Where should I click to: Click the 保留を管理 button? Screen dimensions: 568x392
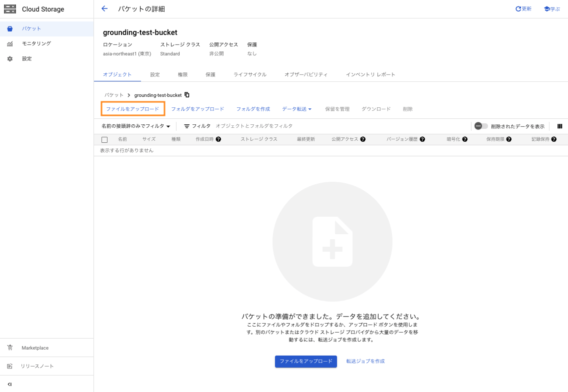tap(337, 109)
